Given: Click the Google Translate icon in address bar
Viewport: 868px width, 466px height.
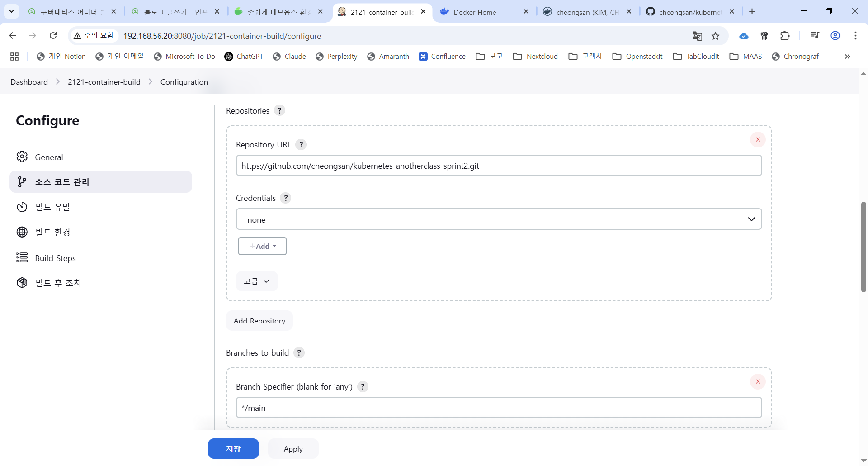Looking at the screenshot, I should (697, 36).
